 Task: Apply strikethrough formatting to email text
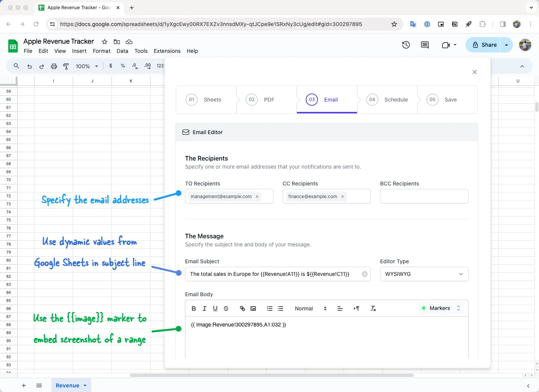pos(226,308)
